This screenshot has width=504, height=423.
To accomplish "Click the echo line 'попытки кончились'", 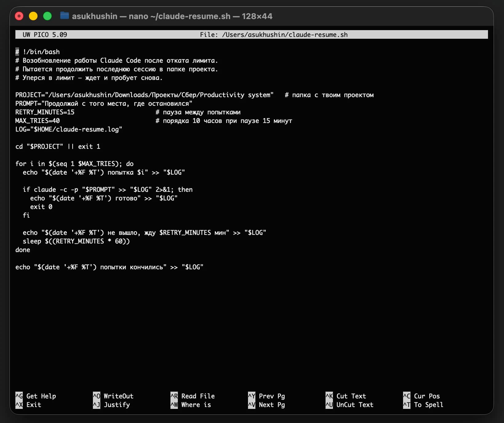I will (x=109, y=267).
